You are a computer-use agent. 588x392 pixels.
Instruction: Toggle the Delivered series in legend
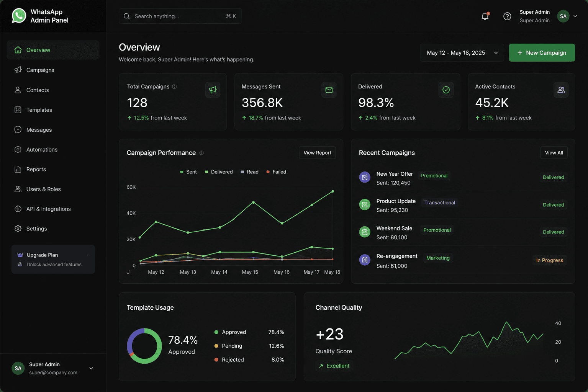(219, 172)
